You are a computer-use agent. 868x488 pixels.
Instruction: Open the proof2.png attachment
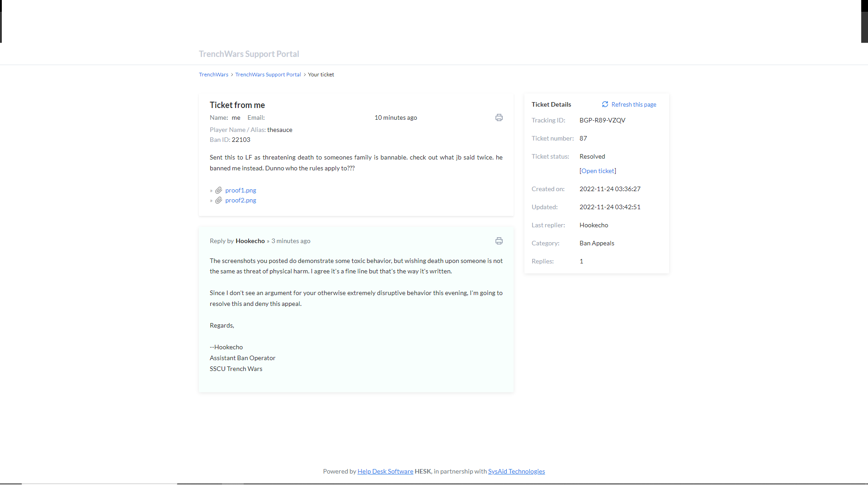241,200
